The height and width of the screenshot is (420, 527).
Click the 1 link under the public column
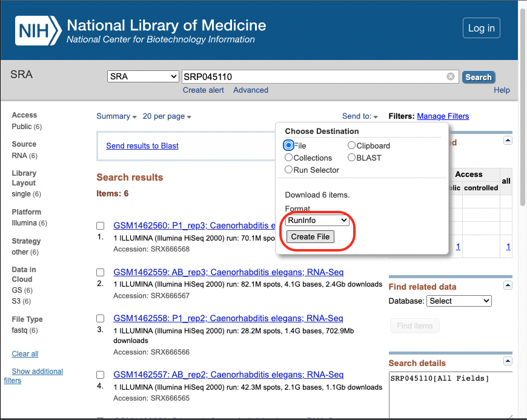(x=458, y=247)
